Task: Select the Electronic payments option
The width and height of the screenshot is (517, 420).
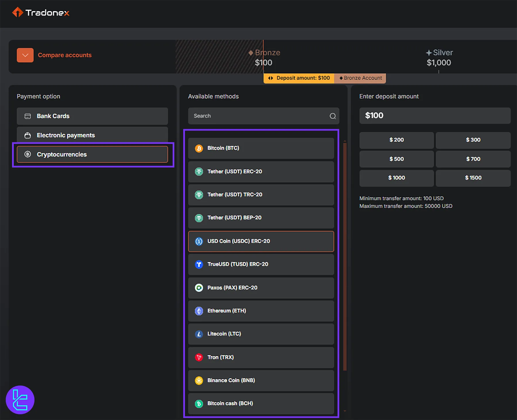Action: click(x=92, y=135)
